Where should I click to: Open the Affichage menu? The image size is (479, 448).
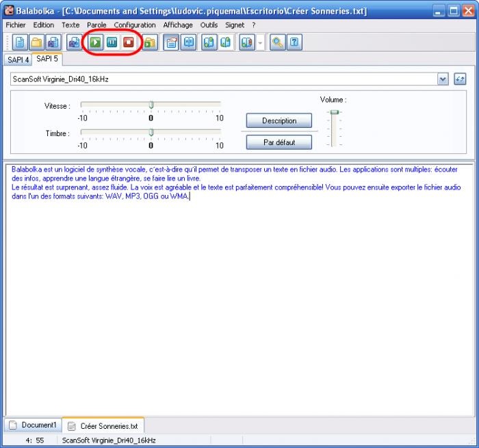(178, 25)
